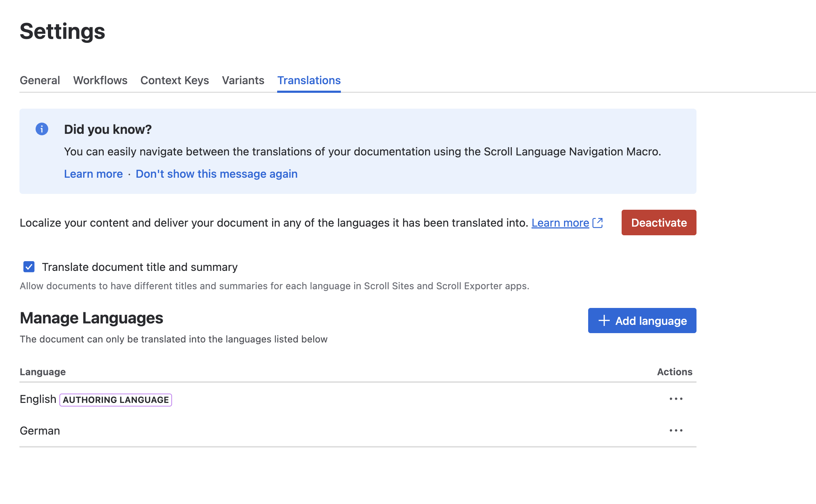Open Learn more in the Did you know banner
Viewport: 816px width, 504px height.
tap(93, 174)
